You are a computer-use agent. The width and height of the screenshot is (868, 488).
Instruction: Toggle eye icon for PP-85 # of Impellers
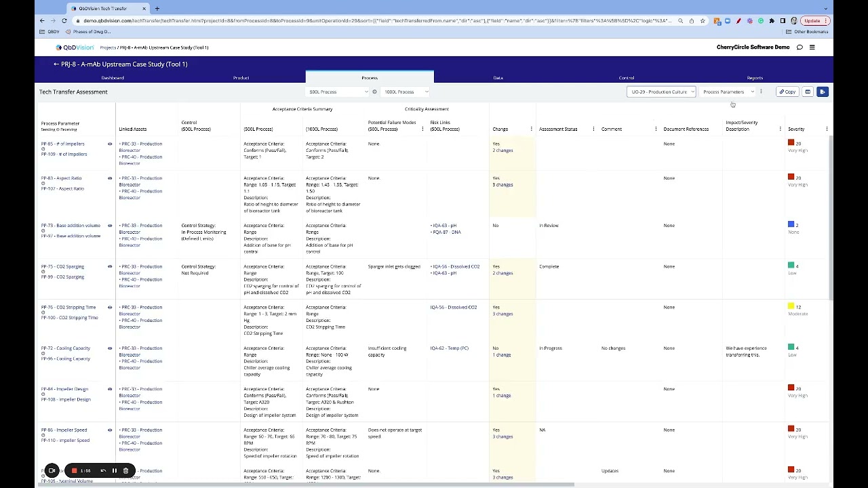(110, 144)
